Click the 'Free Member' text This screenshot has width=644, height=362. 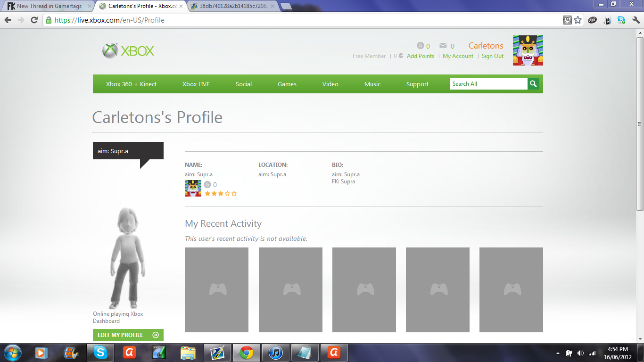[369, 56]
